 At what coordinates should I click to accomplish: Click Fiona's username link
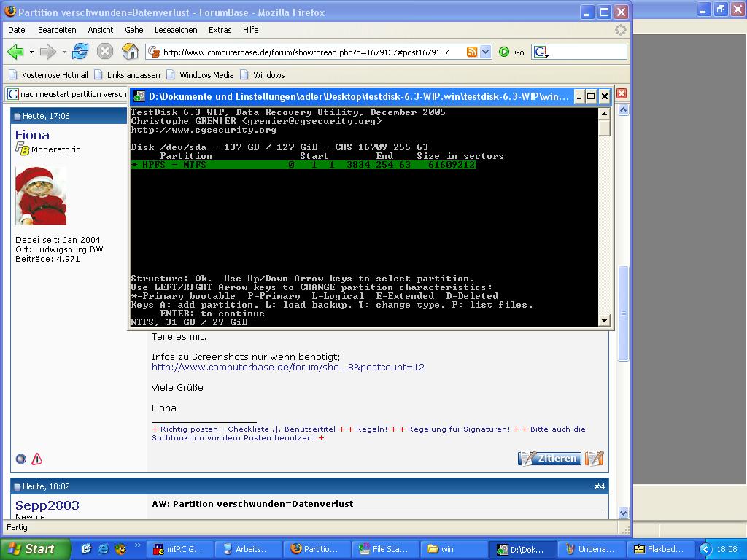[x=32, y=135]
